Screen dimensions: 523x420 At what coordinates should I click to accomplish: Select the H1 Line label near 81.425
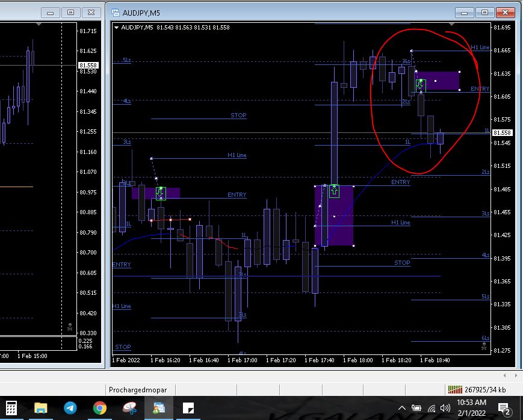[x=401, y=223]
